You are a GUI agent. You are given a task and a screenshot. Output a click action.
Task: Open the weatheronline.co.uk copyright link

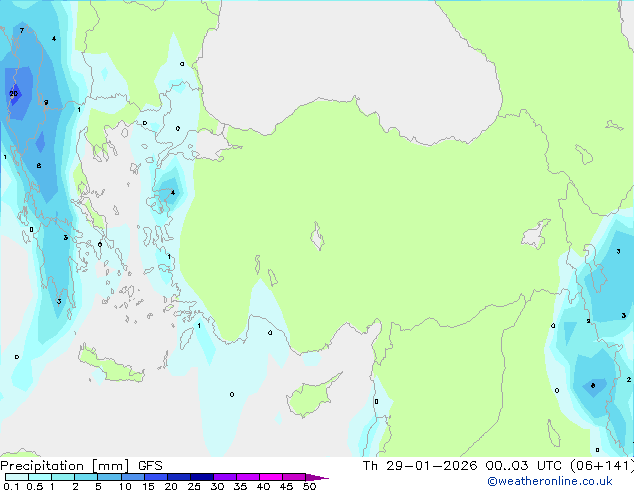(x=550, y=481)
